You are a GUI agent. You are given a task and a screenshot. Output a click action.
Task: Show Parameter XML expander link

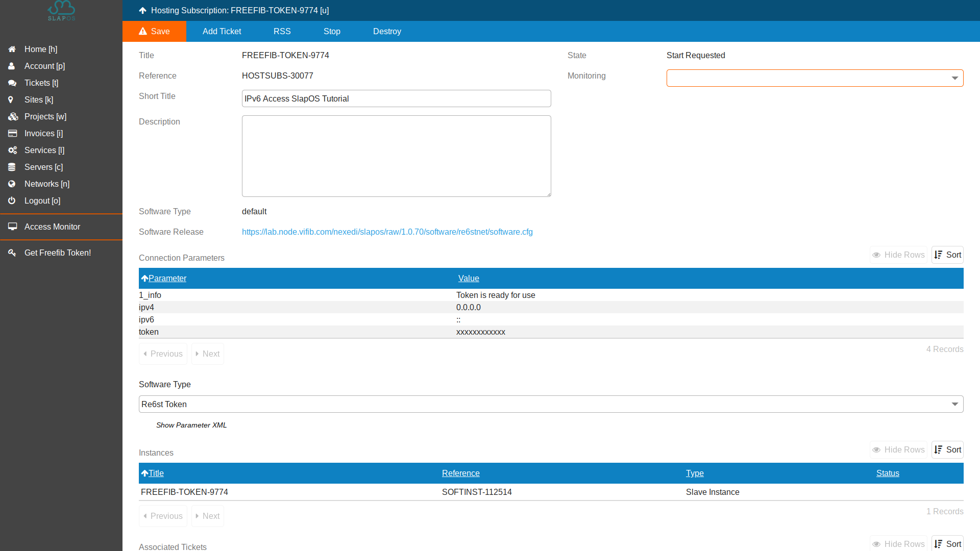(x=190, y=424)
